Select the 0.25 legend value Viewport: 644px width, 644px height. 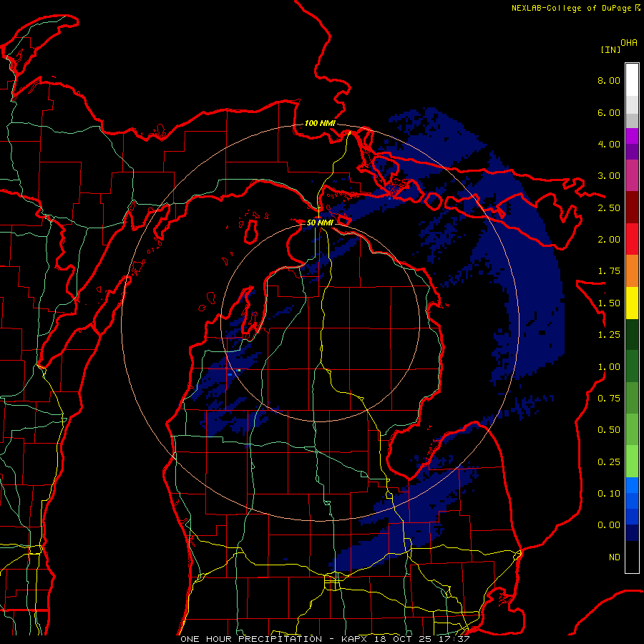click(x=609, y=462)
